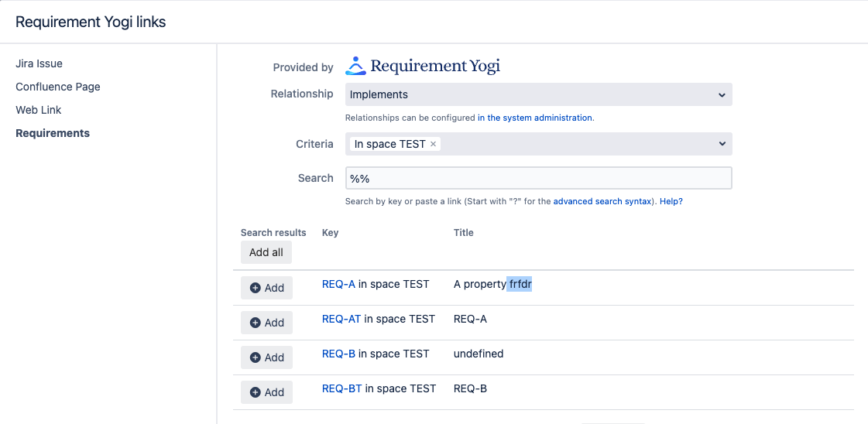Switch to Confluence Page tab
Image resolution: width=868 pixels, height=424 pixels.
[x=58, y=87]
